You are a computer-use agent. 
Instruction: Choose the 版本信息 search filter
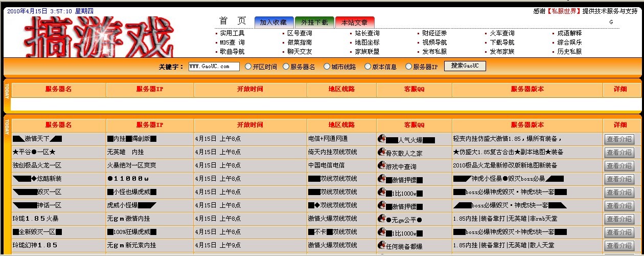[x=367, y=67]
